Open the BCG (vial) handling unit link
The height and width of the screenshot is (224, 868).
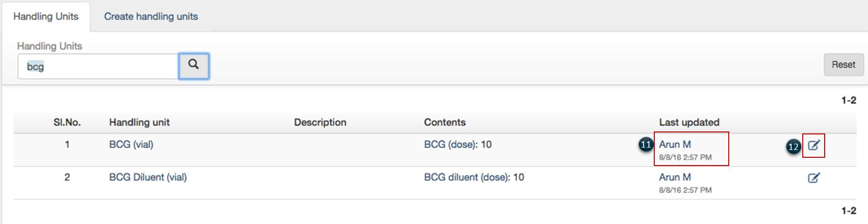coord(131,145)
